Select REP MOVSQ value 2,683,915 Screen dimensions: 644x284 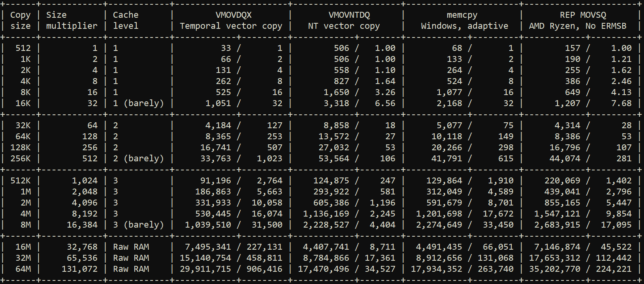click(557, 225)
